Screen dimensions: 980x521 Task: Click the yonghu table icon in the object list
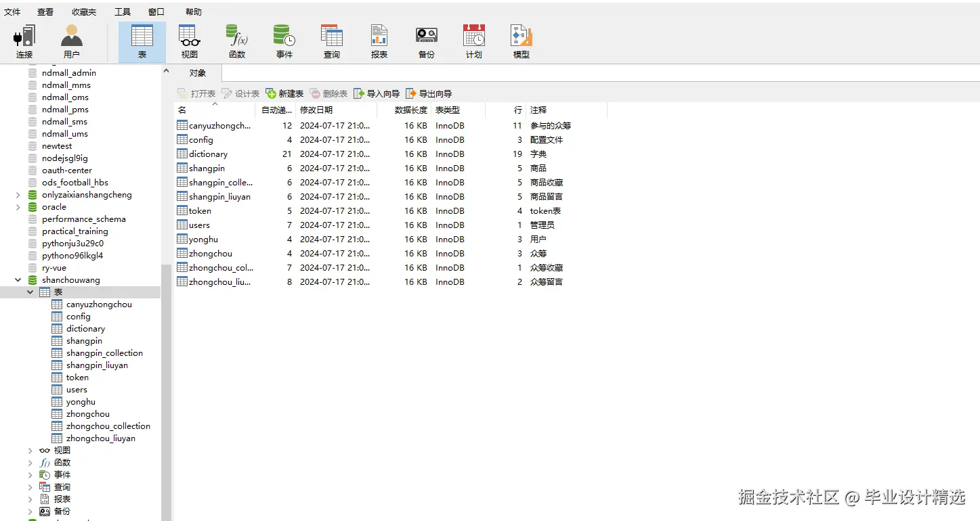click(182, 239)
